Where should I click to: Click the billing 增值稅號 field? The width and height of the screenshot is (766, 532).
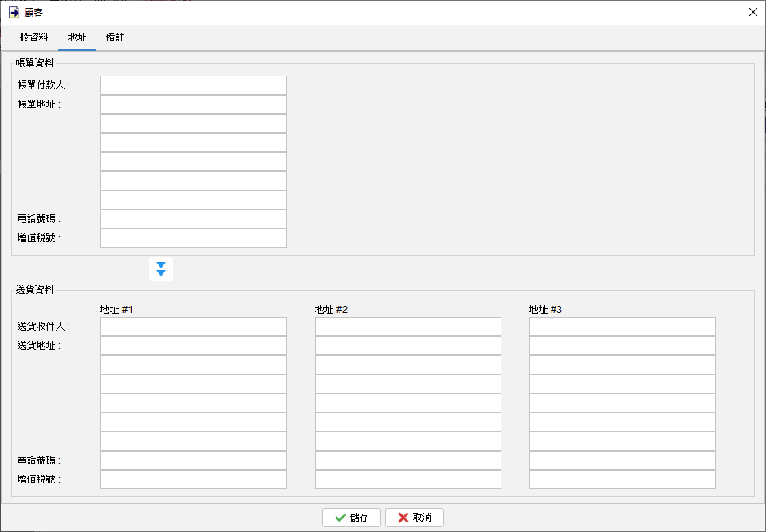(x=194, y=237)
